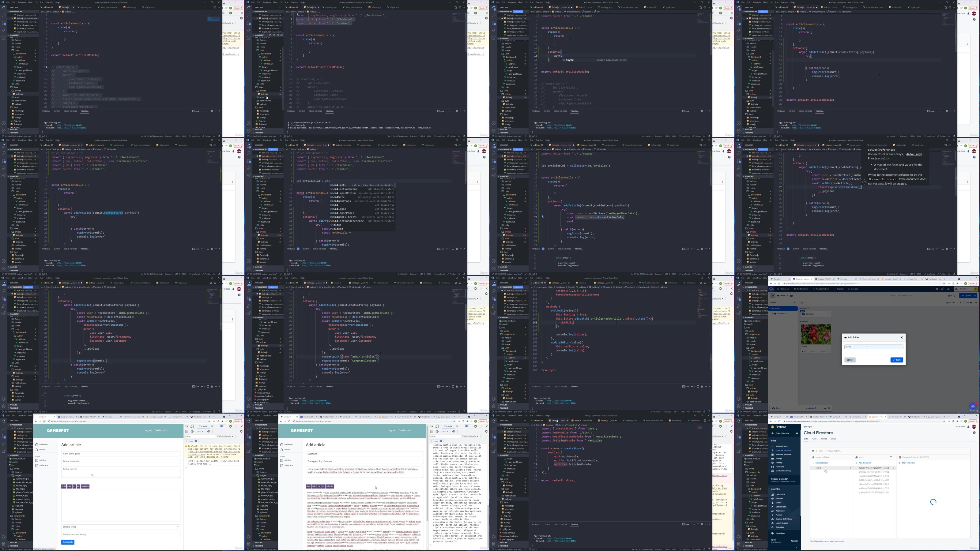Image resolution: width=980 pixels, height=551 pixels.
Task: Switch to the Usage tab in Cloud Firestore
Action: 834,439
